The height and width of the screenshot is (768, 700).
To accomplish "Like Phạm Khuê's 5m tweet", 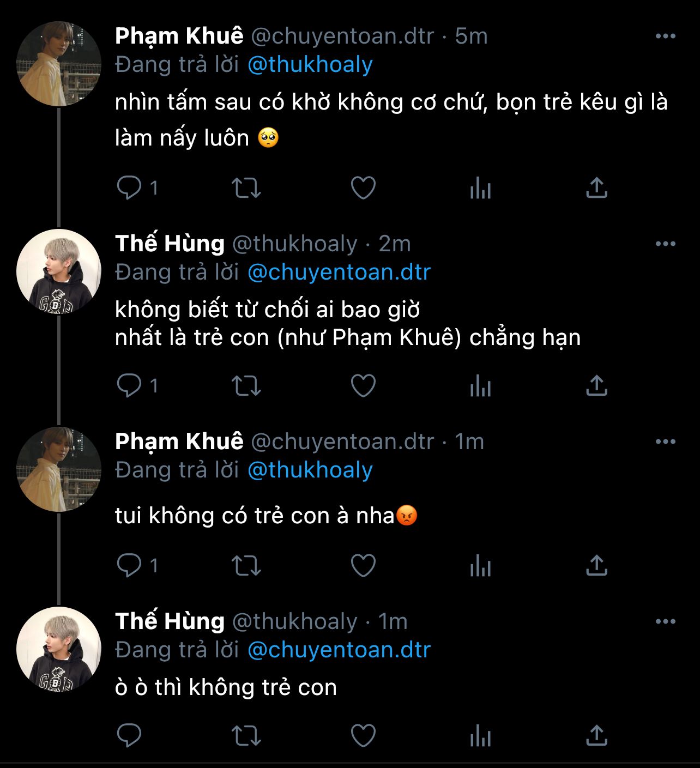I will [363, 188].
